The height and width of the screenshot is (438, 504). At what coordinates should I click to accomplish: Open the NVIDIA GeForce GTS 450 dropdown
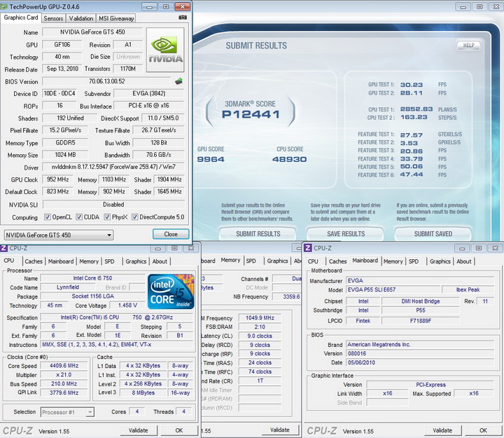(x=59, y=235)
